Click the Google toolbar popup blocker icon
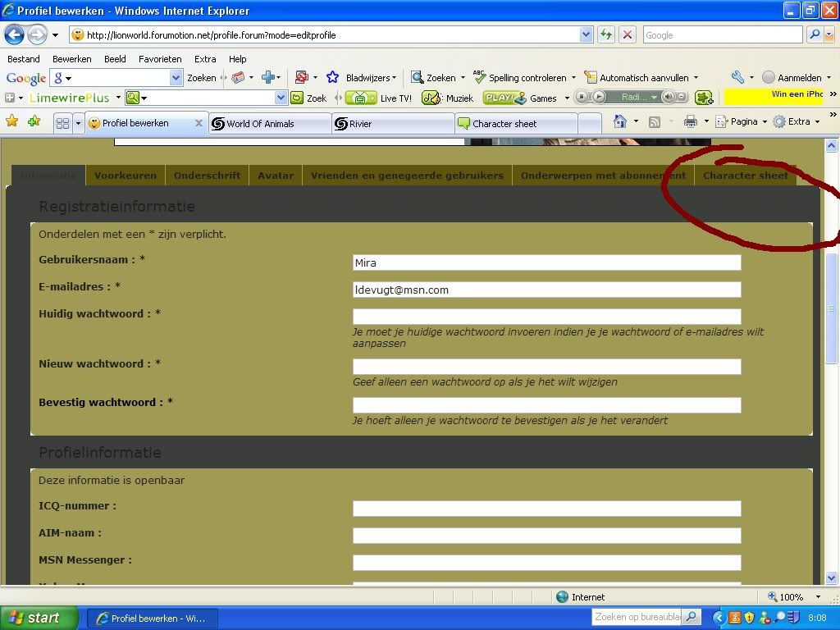The width and height of the screenshot is (840, 630). click(302, 78)
